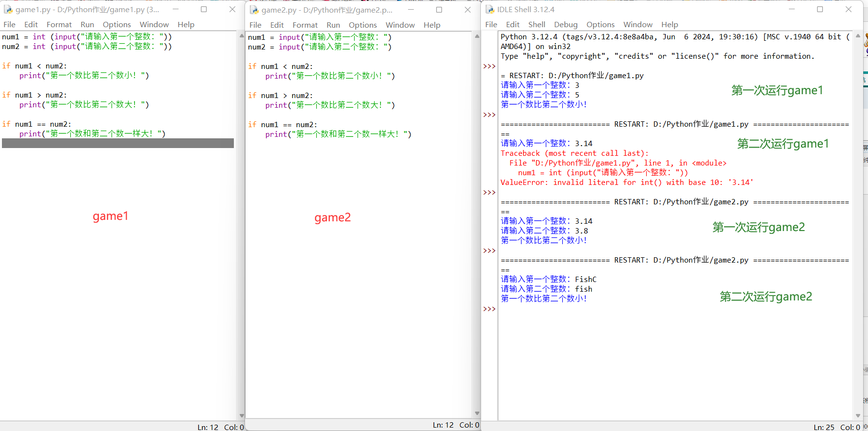Open Run menu in game1.py window
The height and width of the screenshot is (431, 868).
(87, 24)
